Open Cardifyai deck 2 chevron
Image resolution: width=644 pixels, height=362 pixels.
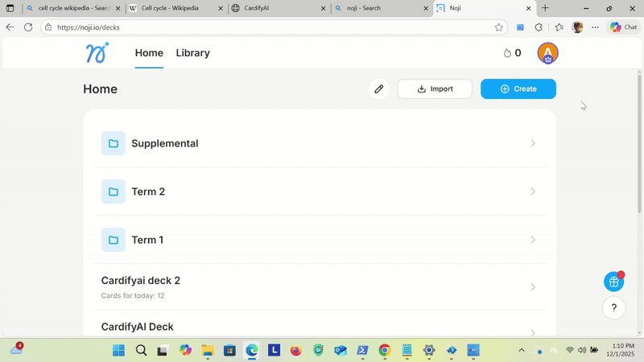[x=533, y=287]
